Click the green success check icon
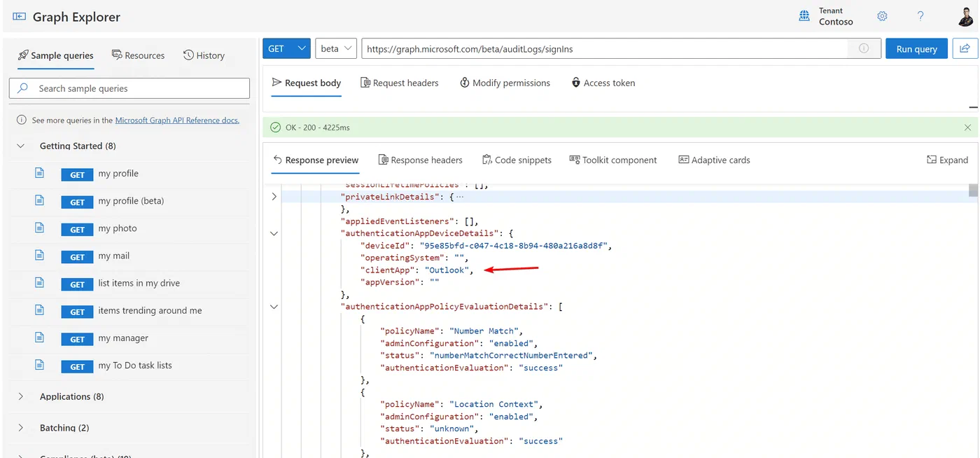980x458 pixels. pyautogui.click(x=275, y=127)
